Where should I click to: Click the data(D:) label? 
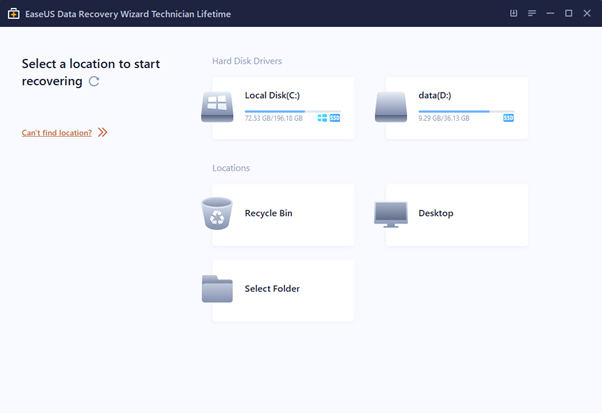point(435,95)
